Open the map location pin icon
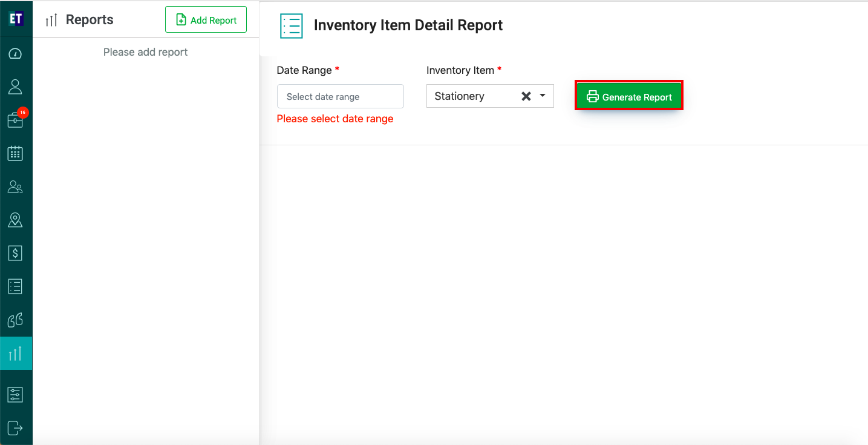The image size is (868, 445). tap(16, 220)
